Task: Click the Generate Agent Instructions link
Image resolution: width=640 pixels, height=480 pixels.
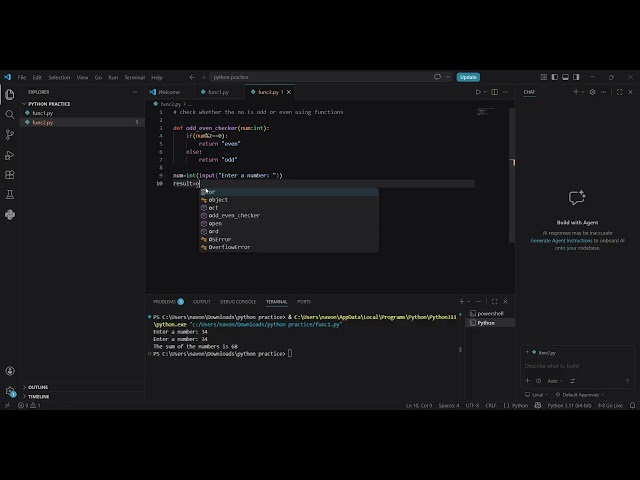Action: 561,241
